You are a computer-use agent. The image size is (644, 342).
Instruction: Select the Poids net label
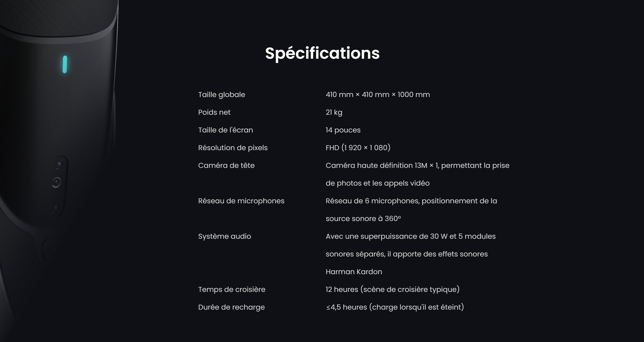(214, 112)
